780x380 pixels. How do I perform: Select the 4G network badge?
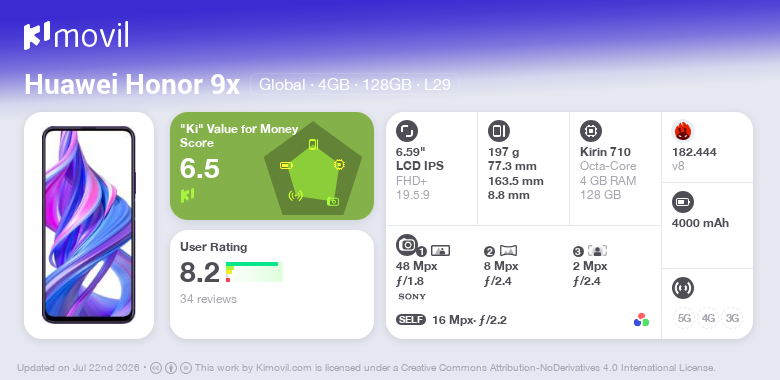click(708, 318)
